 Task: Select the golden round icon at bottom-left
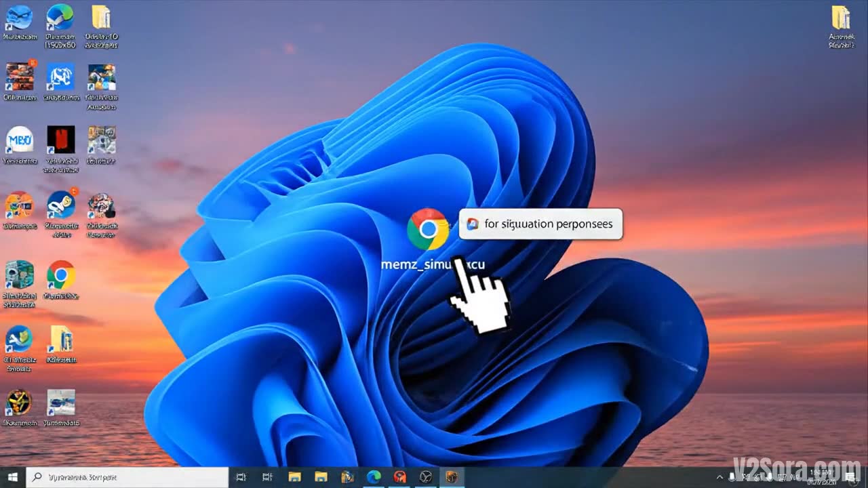[x=19, y=402]
